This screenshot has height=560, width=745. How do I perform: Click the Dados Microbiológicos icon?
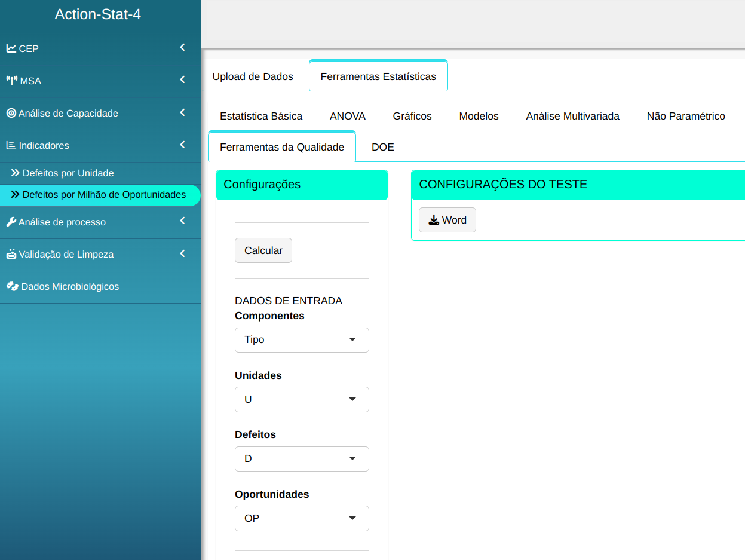coord(13,286)
